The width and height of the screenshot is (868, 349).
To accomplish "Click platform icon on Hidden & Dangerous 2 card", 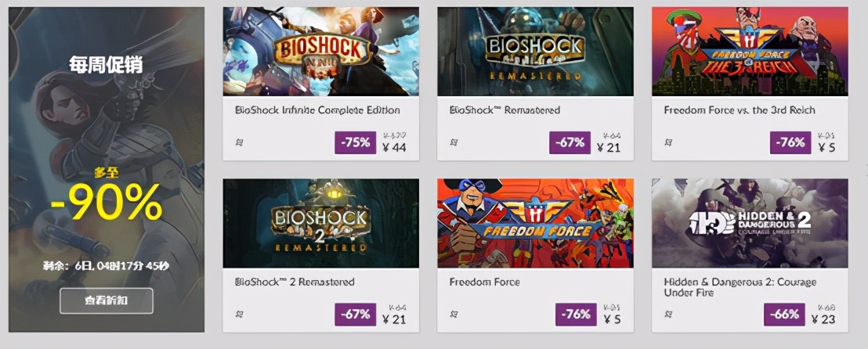I will click(667, 315).
